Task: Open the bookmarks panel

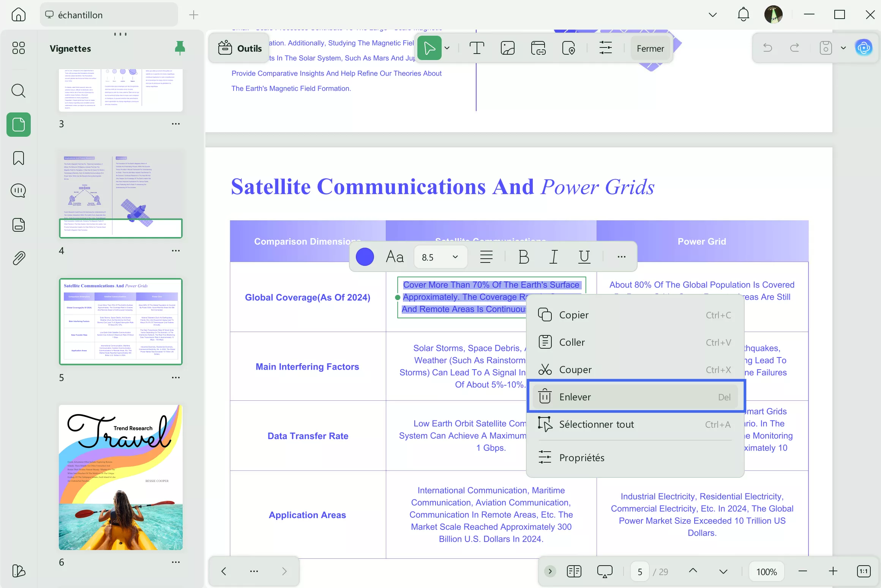Action: 18,158
